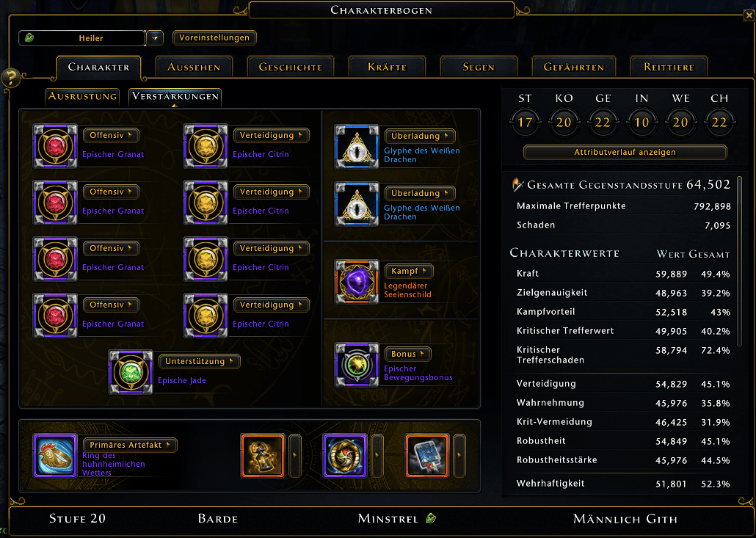756x538 pixels.
Task: Open the Ausrüstung sub-tab
Action: click(82, 96)
